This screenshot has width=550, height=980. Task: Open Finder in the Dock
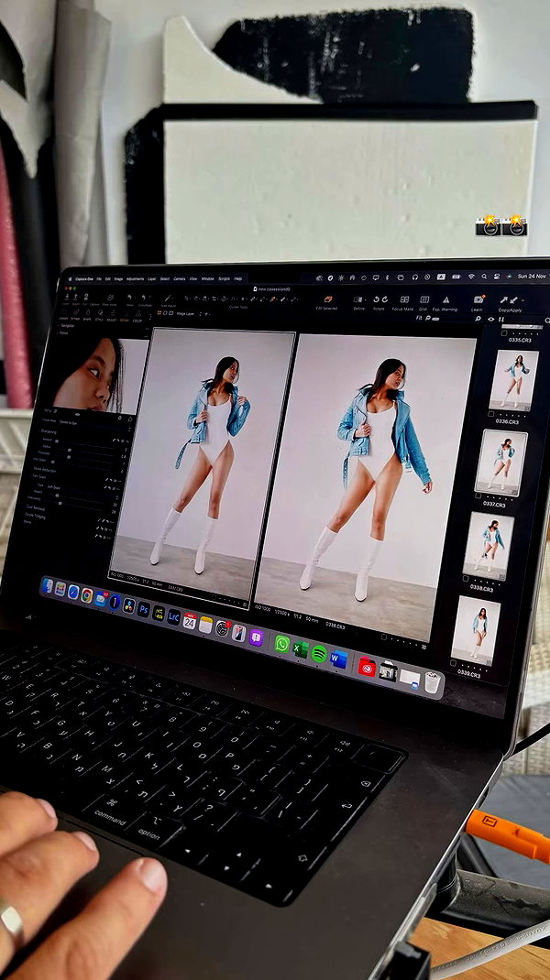coord(48,585)
